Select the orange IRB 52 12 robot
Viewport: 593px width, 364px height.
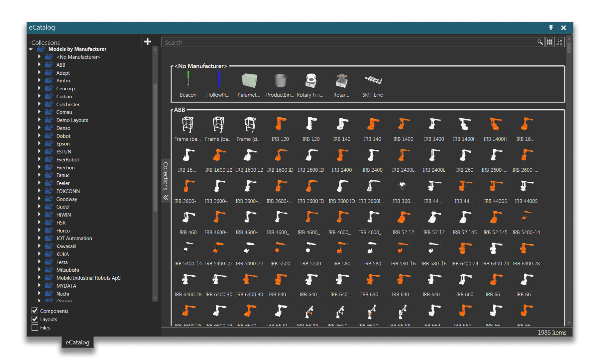pos(403,223)
